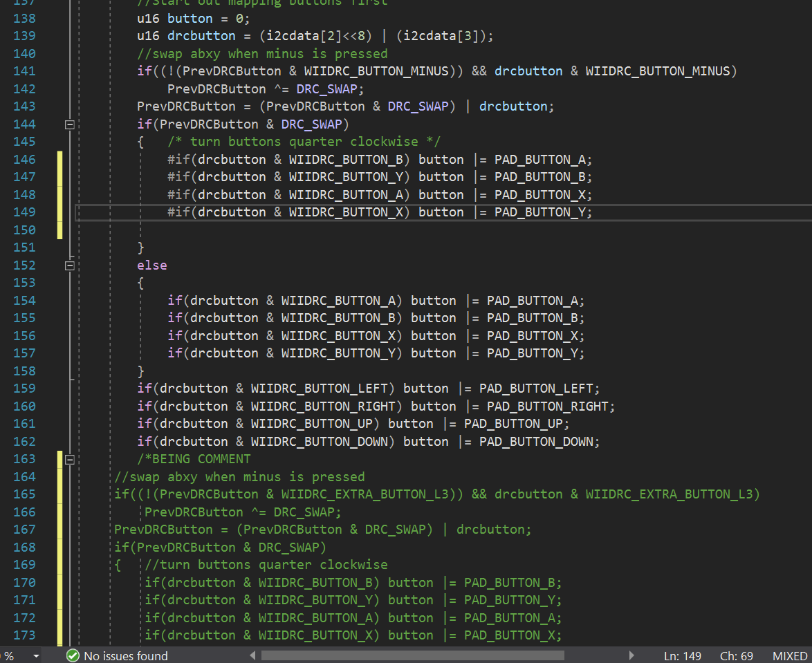
Task: Click WIIDRC_BUTTON_UP on line 161
Action: [x=312, y=424]
